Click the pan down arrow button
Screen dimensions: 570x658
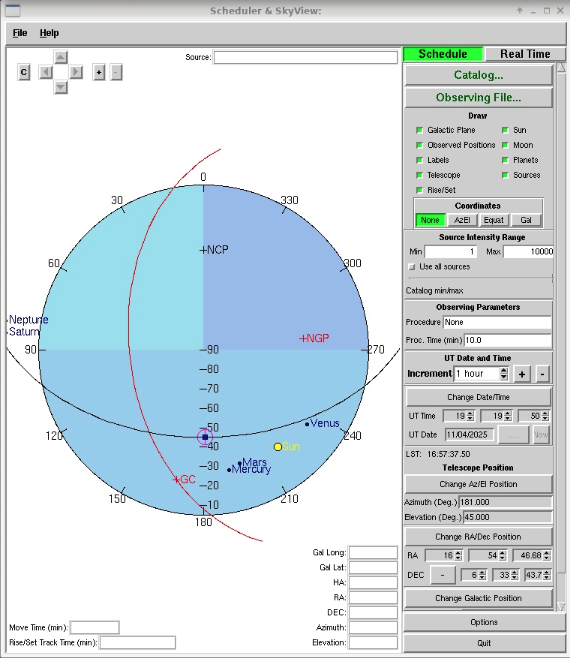pyautogui.click(x=61, y=87)
